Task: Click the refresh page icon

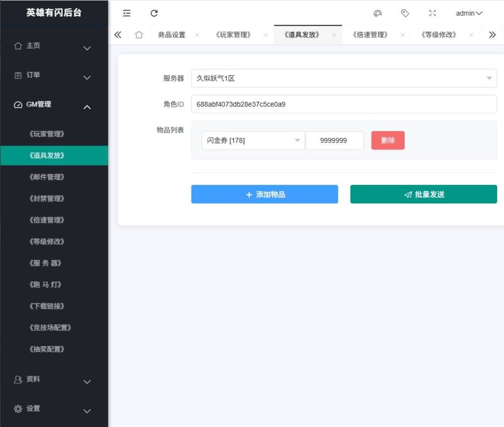Action: click(x=154, y=13)
